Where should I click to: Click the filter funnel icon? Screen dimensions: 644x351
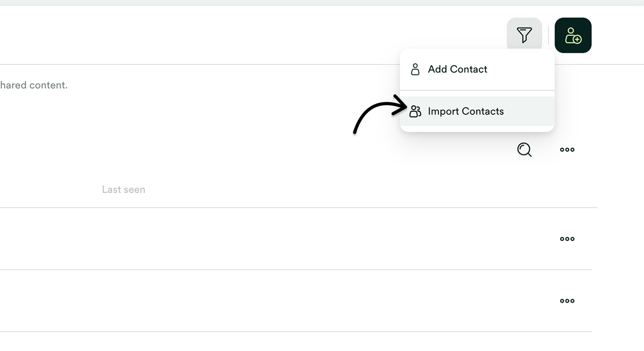524,34
